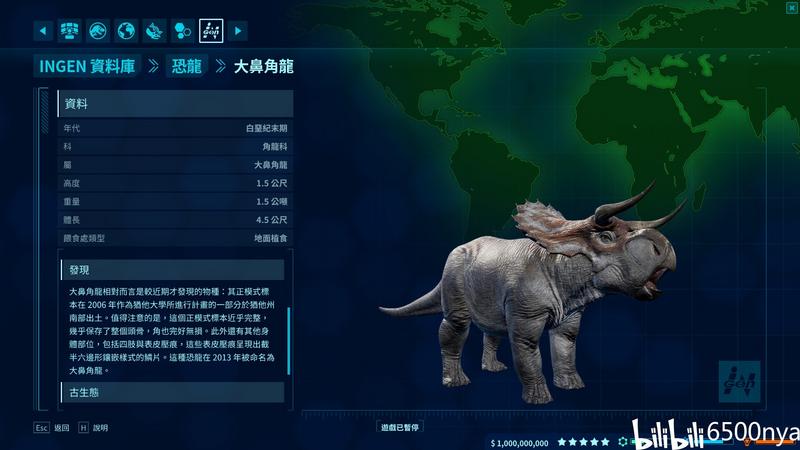Screen dimensions: 800x450
Task: Click the InGen logo badge bottom-right
Action: [739, 382]
